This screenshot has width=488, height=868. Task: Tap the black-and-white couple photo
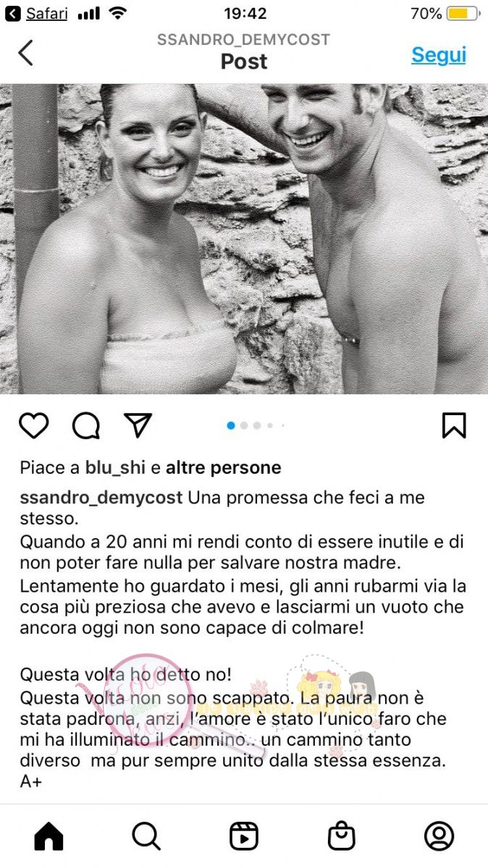tap(244, 239)
